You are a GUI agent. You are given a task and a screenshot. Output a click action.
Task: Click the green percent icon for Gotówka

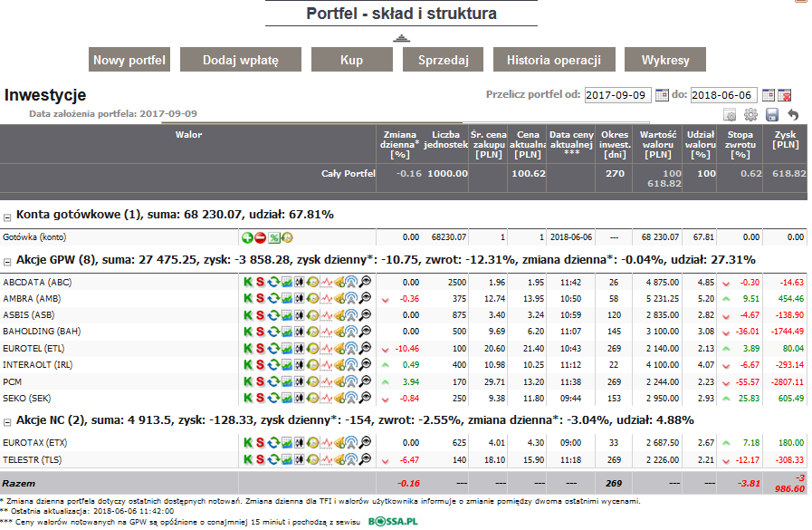pyautogui.click(x=274, y=237)
